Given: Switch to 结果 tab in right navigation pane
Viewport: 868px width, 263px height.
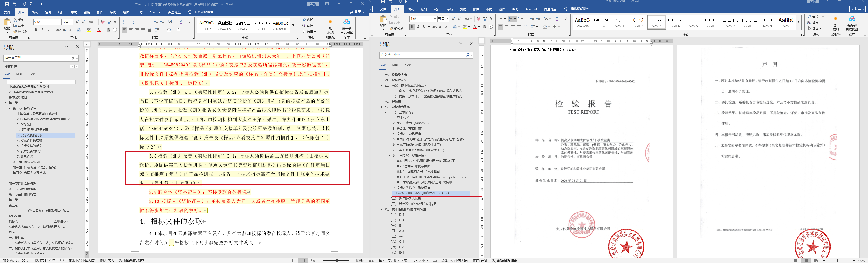Looking at the screenshot, I should [x=408, y=65].
